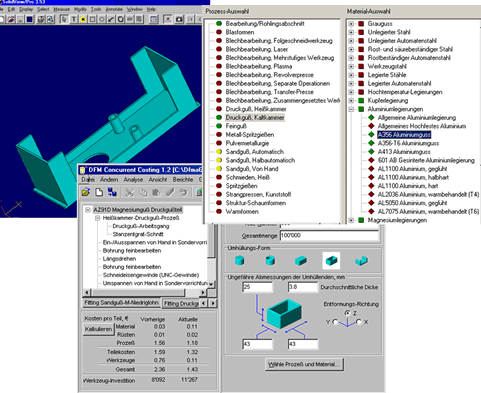Click the scissors cut icon in DFM toolbar
481x393 pixels.
coord(129,192)
